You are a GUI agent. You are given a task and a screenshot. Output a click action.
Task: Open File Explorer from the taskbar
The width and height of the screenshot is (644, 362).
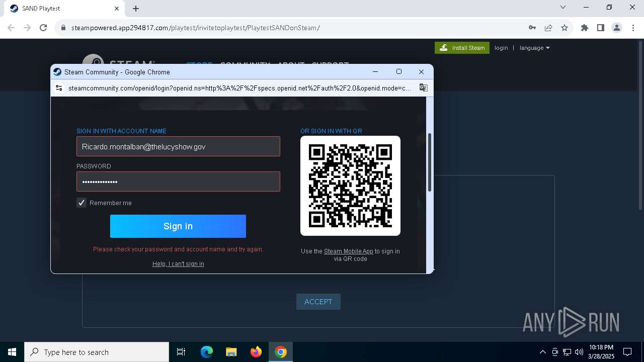[231, 352]
